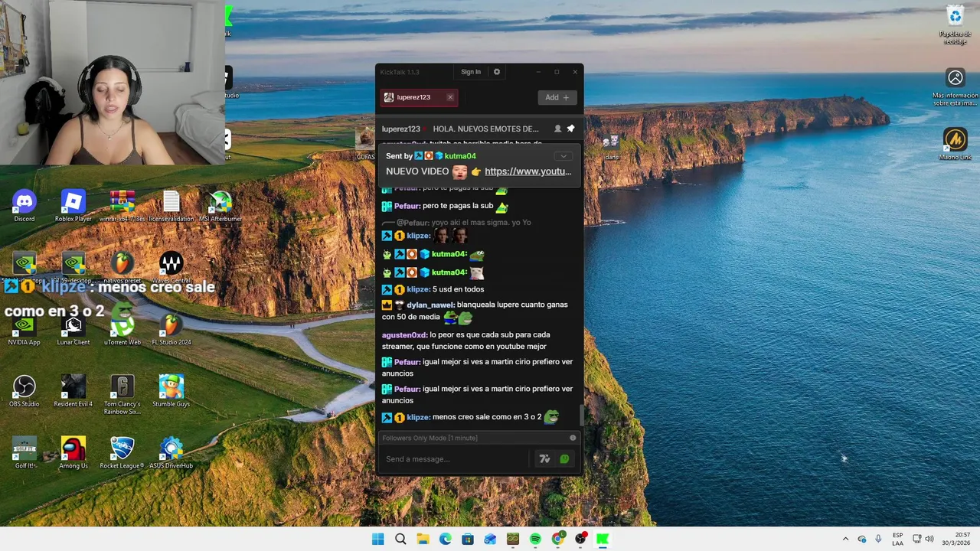Screen dimensions: 980x551
Task: Click the Send a message input
Action: tap(455, 459)
